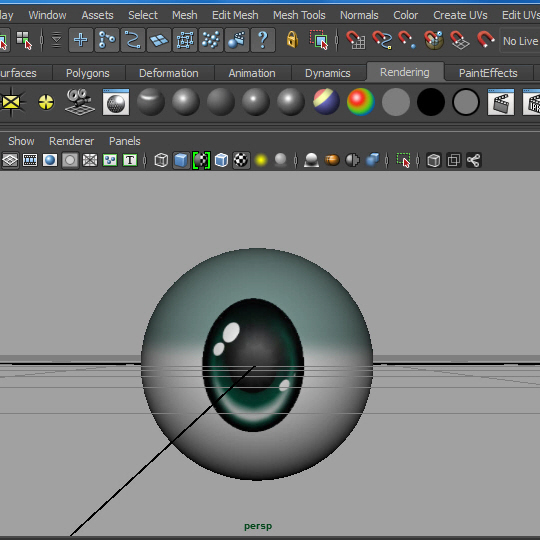The image size is (540, 540).
Task: Toggle the select rendering mask icon
Action: pos(237,40)
